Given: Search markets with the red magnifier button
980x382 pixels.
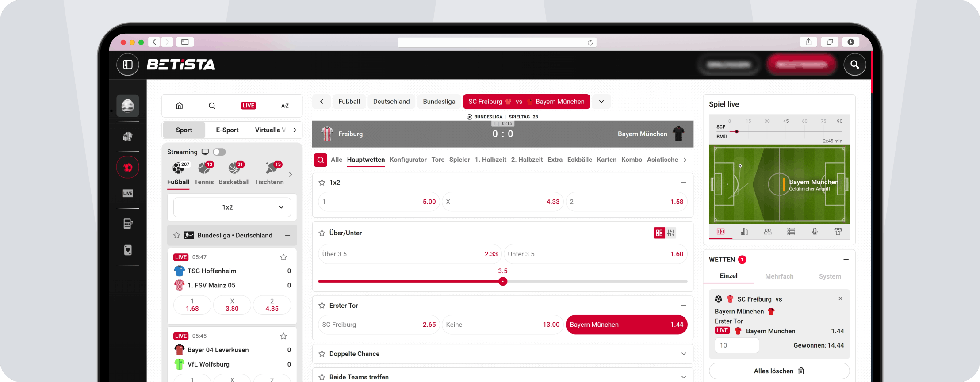Looking at the screenshot, I should pyautogui.click(x=321, y=160).
